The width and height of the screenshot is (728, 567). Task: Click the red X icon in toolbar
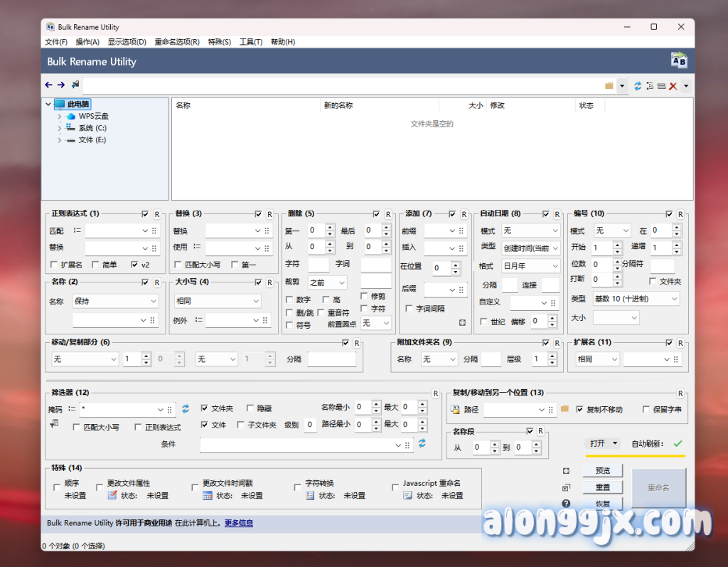click(x=673, y=86)
